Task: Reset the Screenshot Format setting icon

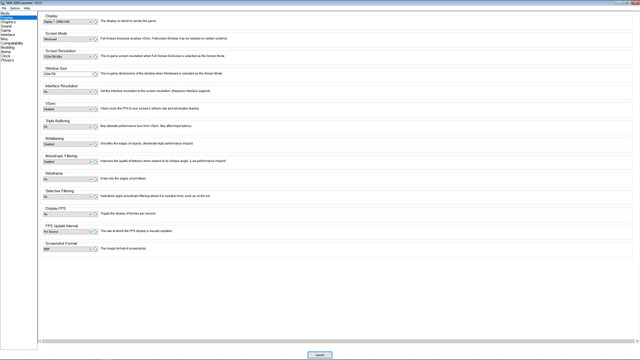Action: click(x=96, y=249)
